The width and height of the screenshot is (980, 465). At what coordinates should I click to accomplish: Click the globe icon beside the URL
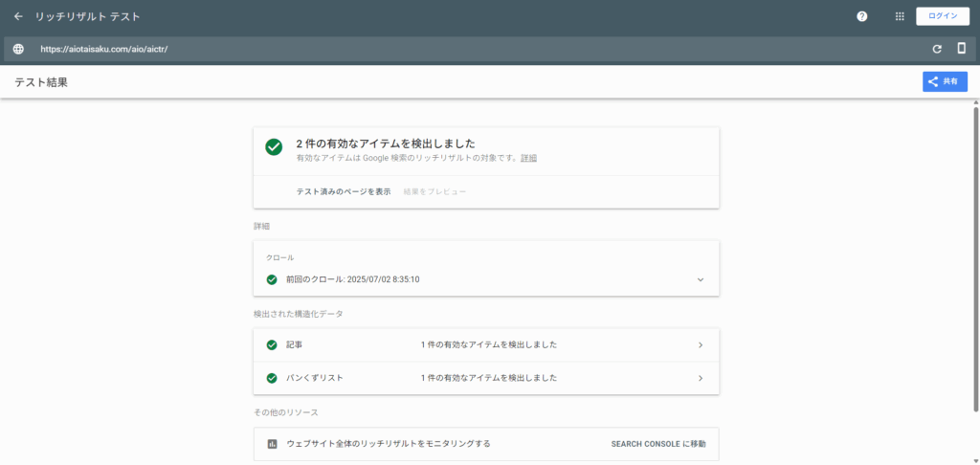pyautogui.click(x=18, y=49)
